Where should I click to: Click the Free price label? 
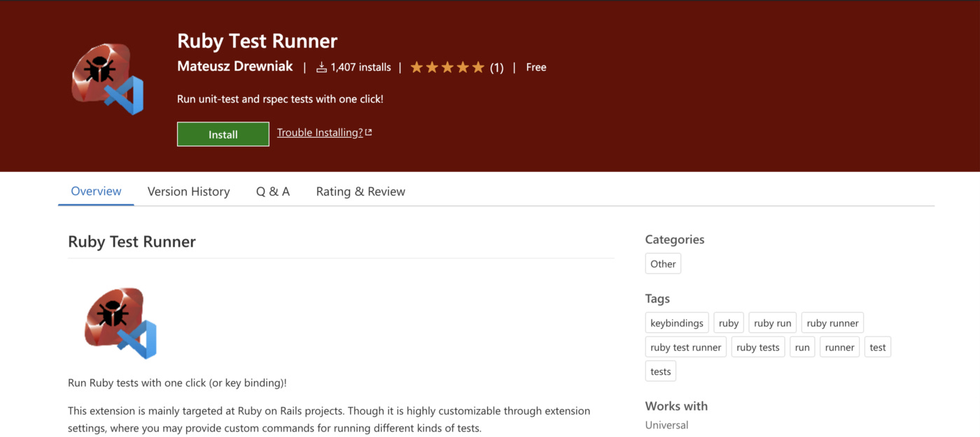tap(536, 67)
